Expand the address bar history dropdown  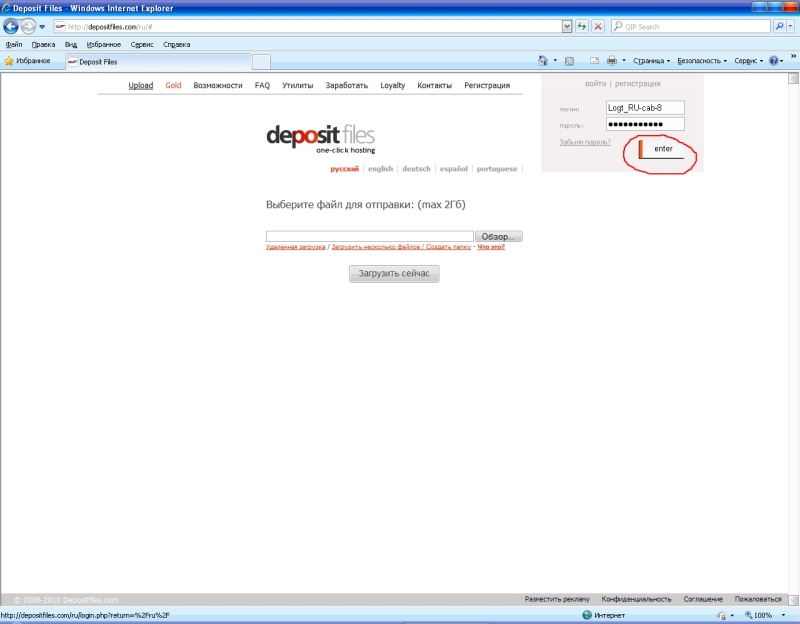pos(566,27)
